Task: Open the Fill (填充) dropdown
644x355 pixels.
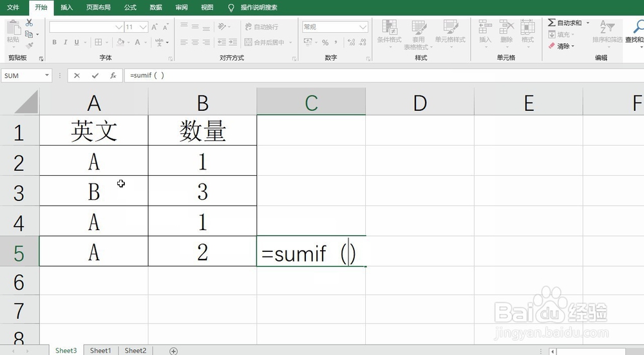Action: (562, 35)
